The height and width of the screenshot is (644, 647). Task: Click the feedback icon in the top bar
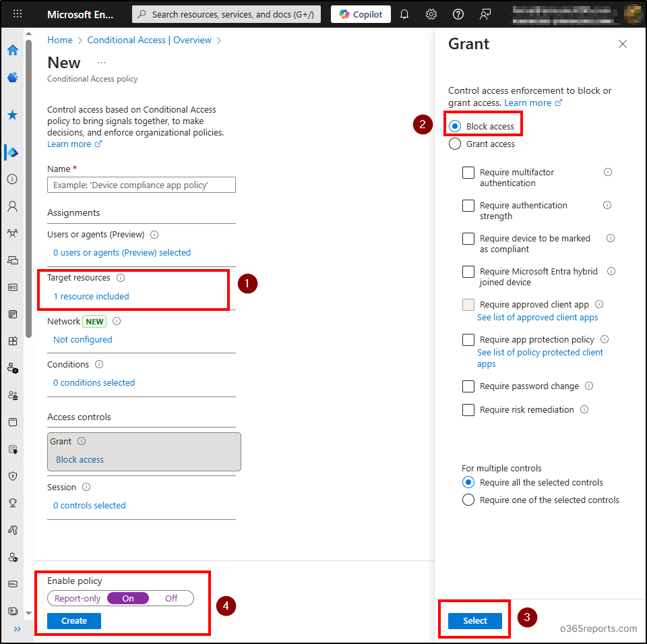click(485, 14)
